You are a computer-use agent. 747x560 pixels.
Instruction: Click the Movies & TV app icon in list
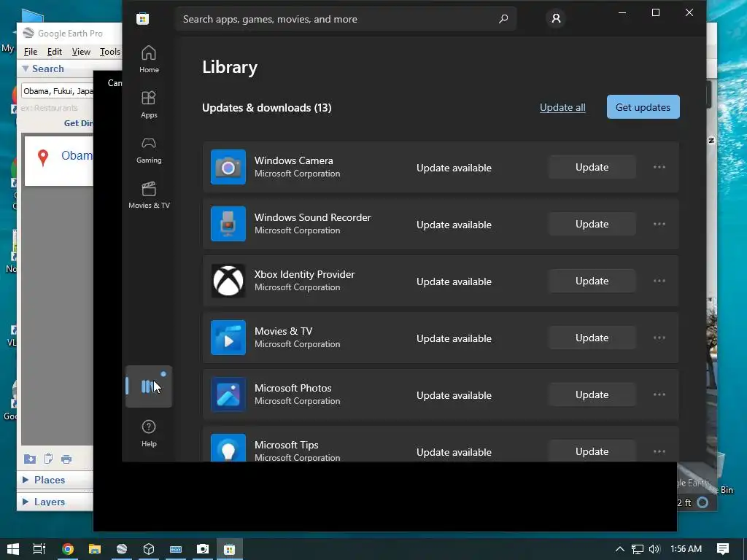tap(228, 338)
